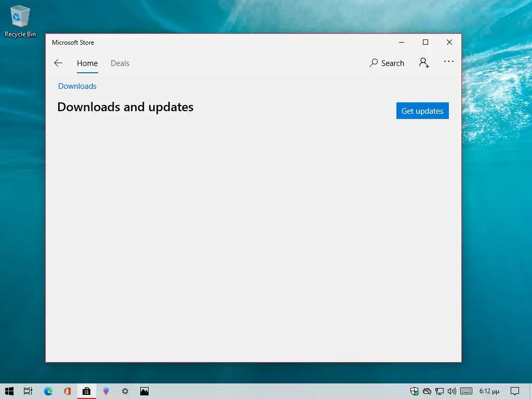
Task: Click the Microsoft Store window title text
Action: pos(73,43)
